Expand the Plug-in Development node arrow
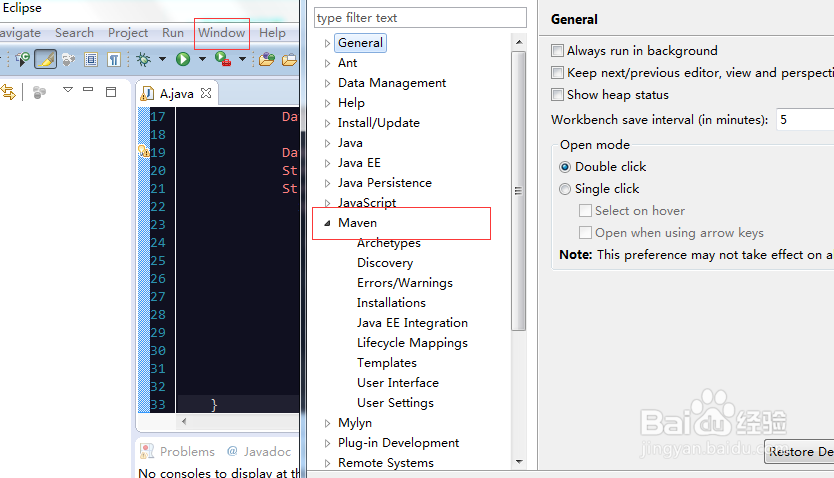Viewport: 834px width, 478px height. pyautogui.click(x=327, y=443)
